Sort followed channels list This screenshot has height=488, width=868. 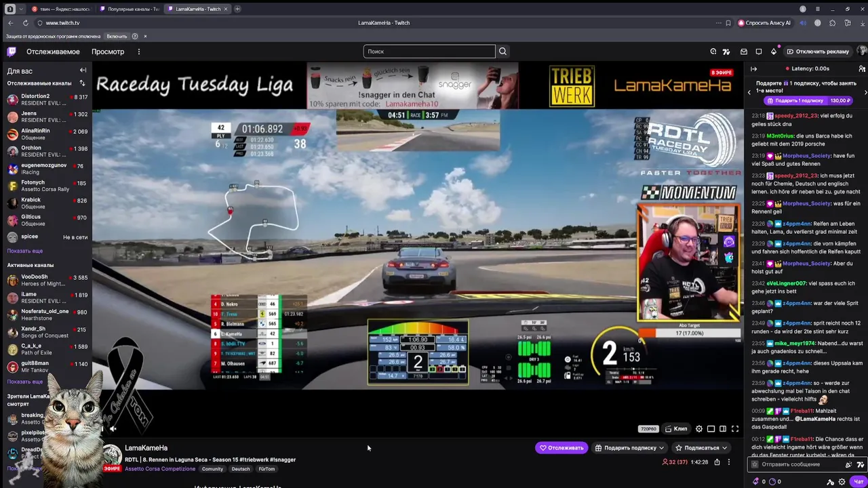(82, 83)
